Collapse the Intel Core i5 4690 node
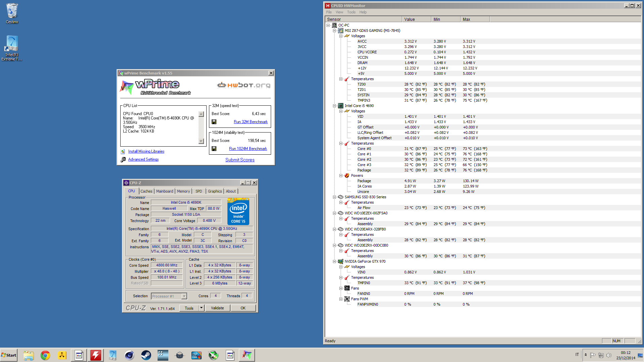This screenshot has width=644, height=362. coord(335,106)
